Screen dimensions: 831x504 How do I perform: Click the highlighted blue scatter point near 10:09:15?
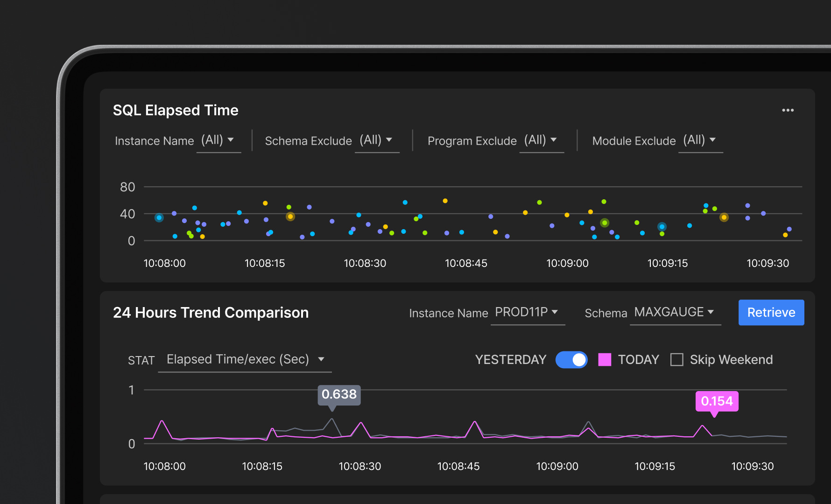pyautogui.click(x=662, y=227)
